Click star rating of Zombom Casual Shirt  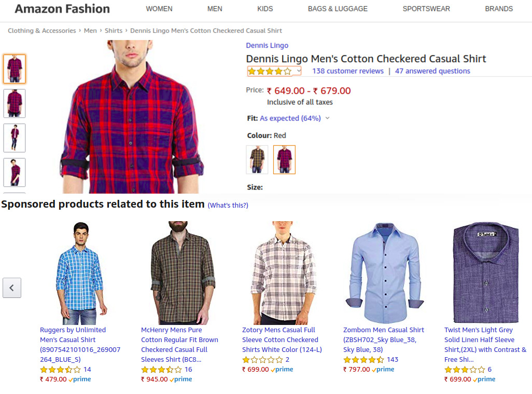click(363, 360)
